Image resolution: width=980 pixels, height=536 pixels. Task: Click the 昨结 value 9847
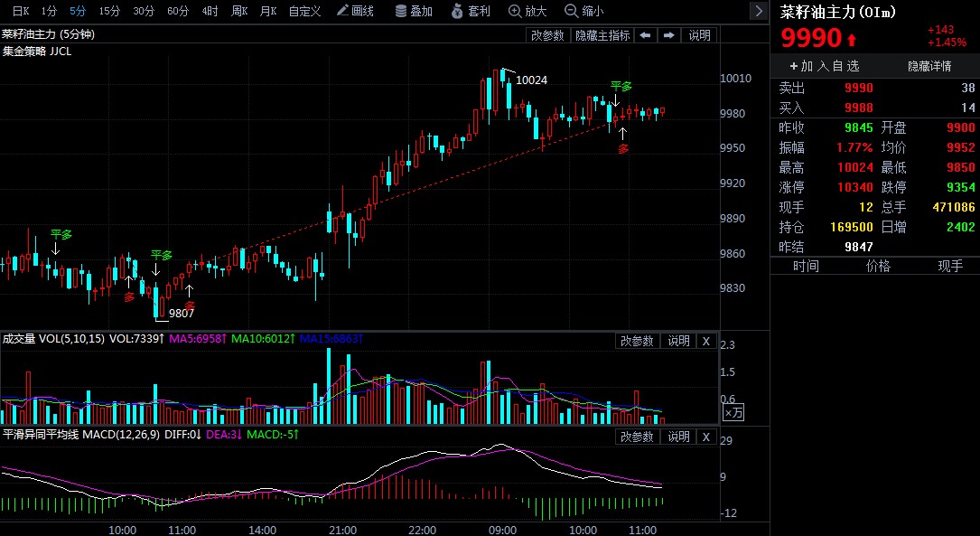coord(858,247)
